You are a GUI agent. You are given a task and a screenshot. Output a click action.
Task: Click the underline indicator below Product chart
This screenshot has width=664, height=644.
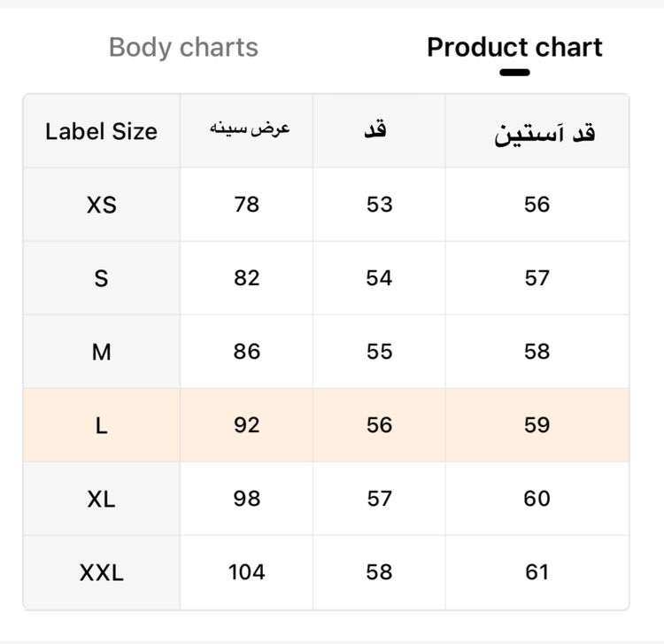pos(514,73)
